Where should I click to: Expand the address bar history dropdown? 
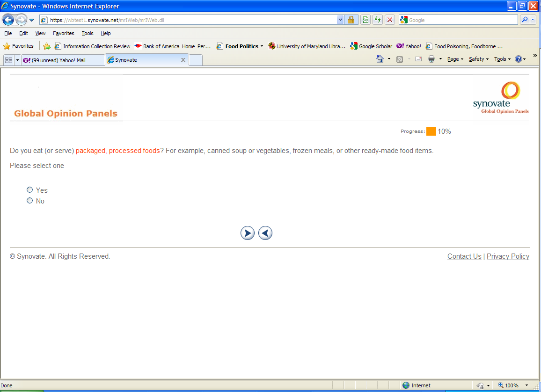tap(340, 20)
